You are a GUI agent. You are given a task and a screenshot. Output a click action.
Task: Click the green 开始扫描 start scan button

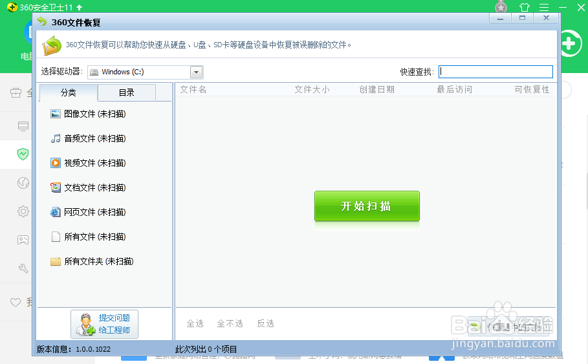click(x=367, y=206)
